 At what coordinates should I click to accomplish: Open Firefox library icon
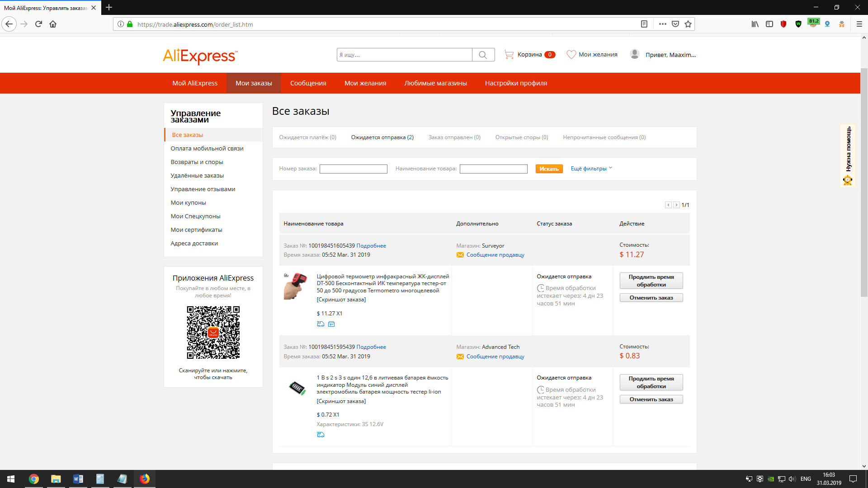755,24
